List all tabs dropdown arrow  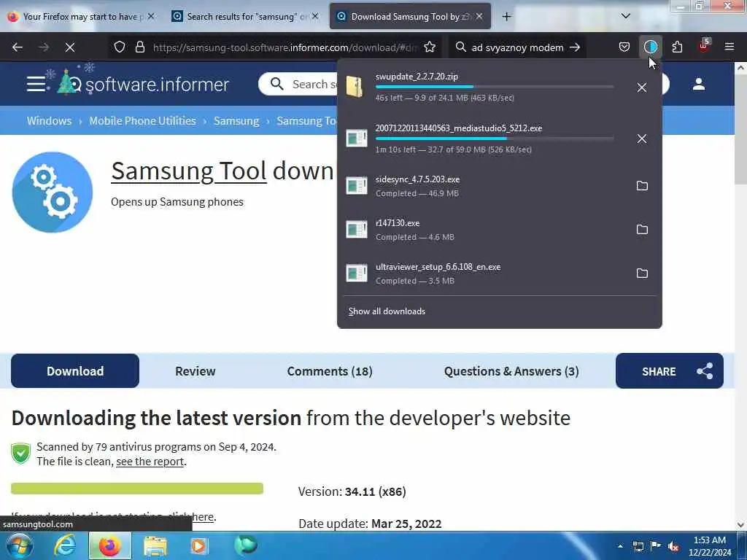625,16
